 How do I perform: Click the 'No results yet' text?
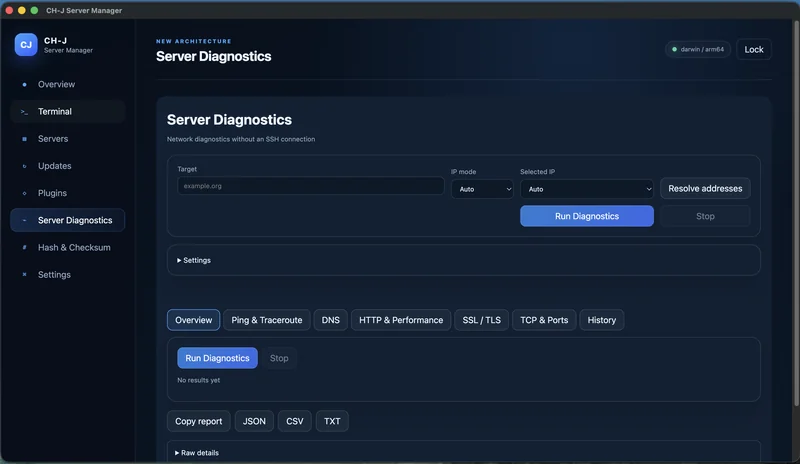198,380
